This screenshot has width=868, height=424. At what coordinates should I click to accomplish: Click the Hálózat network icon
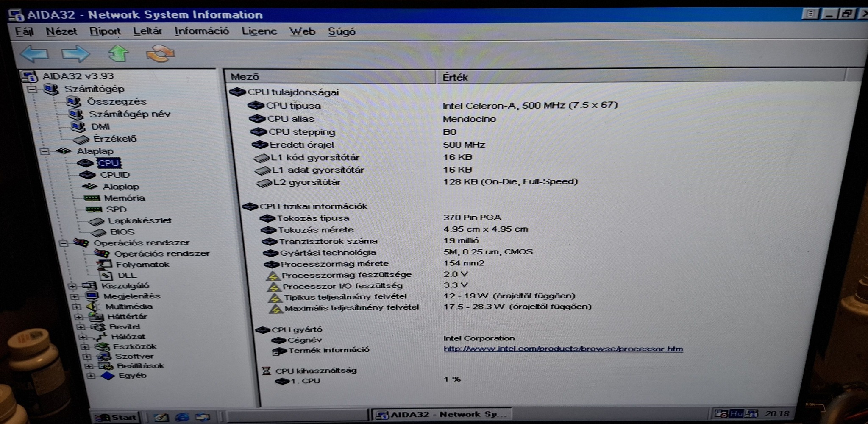(100, 337)
